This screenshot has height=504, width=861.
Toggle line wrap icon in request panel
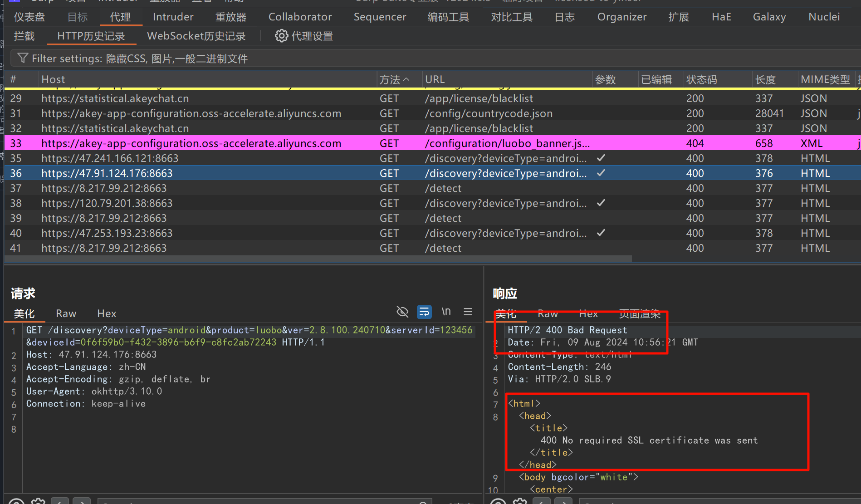[x=424, y=312]
